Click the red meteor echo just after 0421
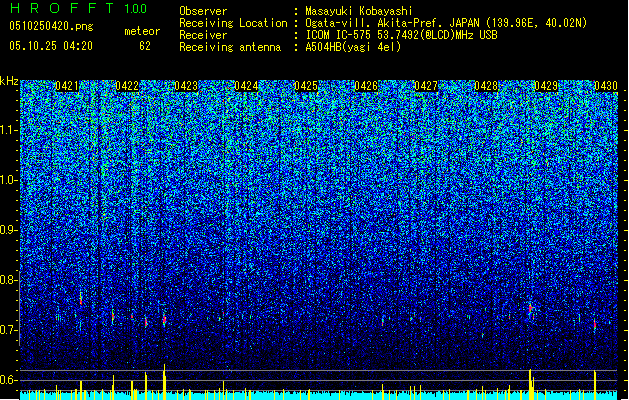The image size is (629, 400). coord(81,300)
